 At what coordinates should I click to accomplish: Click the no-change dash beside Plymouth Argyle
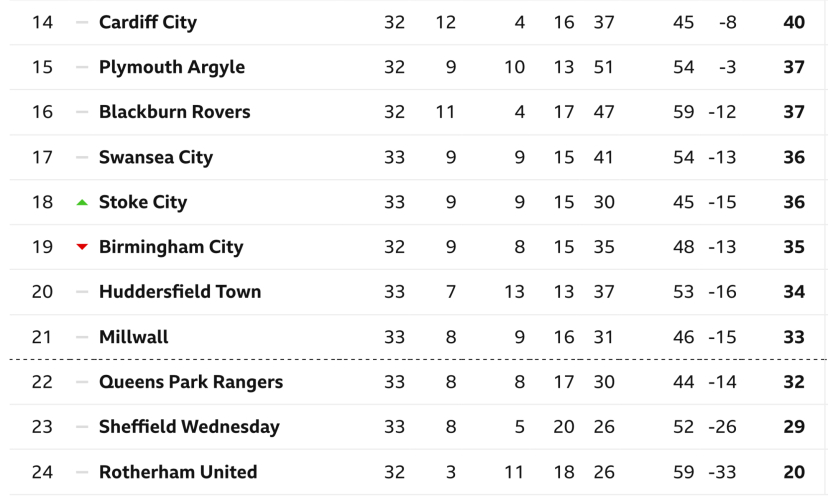(x=82, y=67)
